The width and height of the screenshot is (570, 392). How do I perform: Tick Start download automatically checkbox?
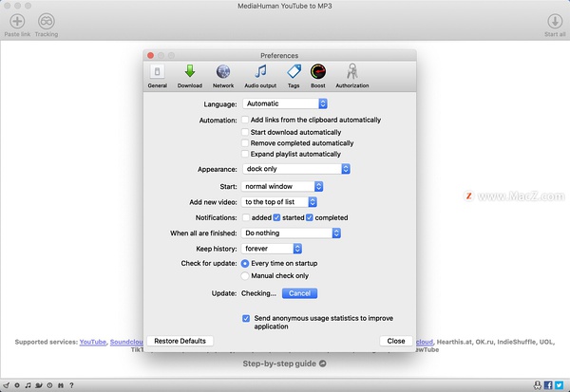point(245,132)
